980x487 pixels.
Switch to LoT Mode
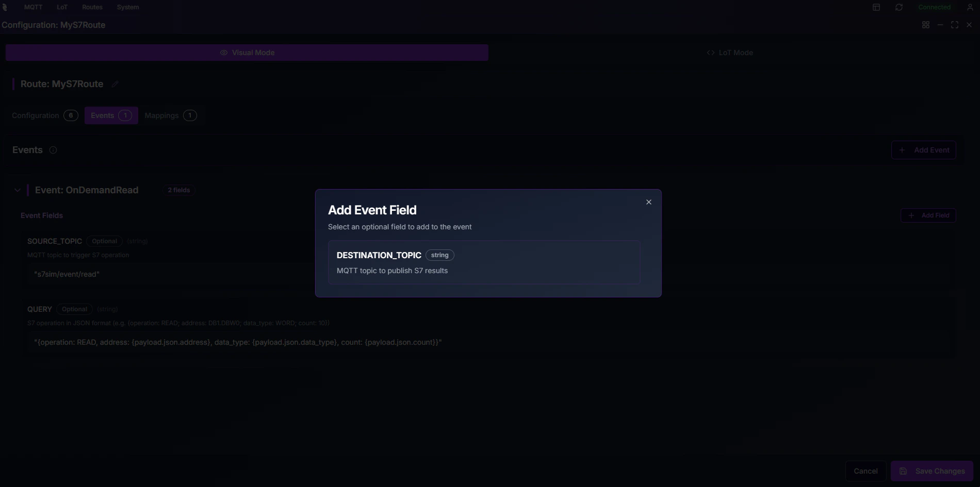click(x=729, y=52)
